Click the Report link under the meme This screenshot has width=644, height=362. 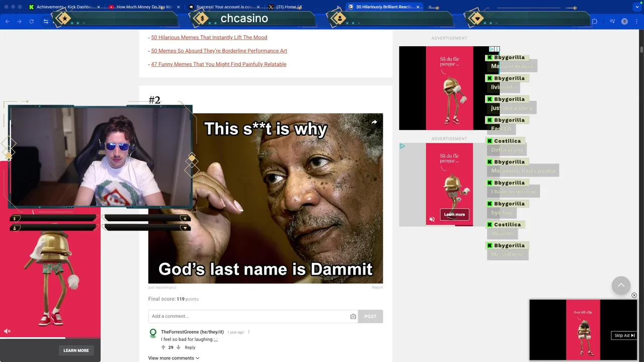tap(377, 288)
